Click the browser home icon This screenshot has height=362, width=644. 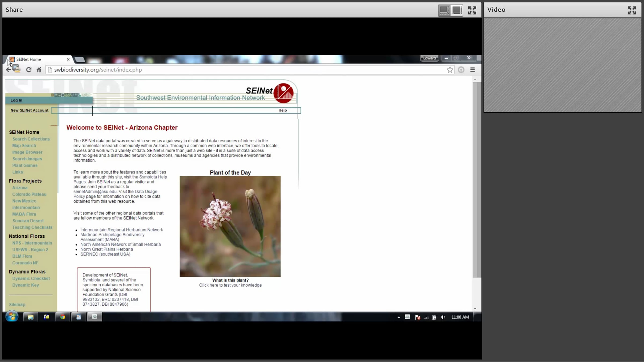coord(39,70)
